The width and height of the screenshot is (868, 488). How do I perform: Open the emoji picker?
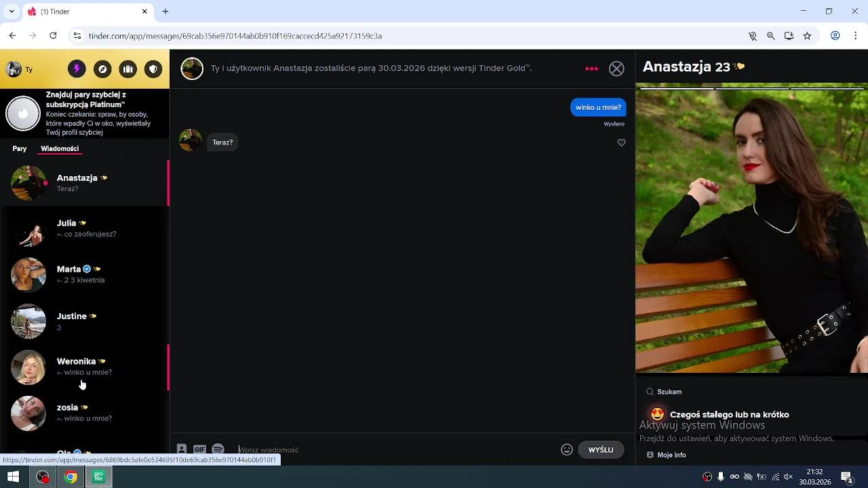567,449
